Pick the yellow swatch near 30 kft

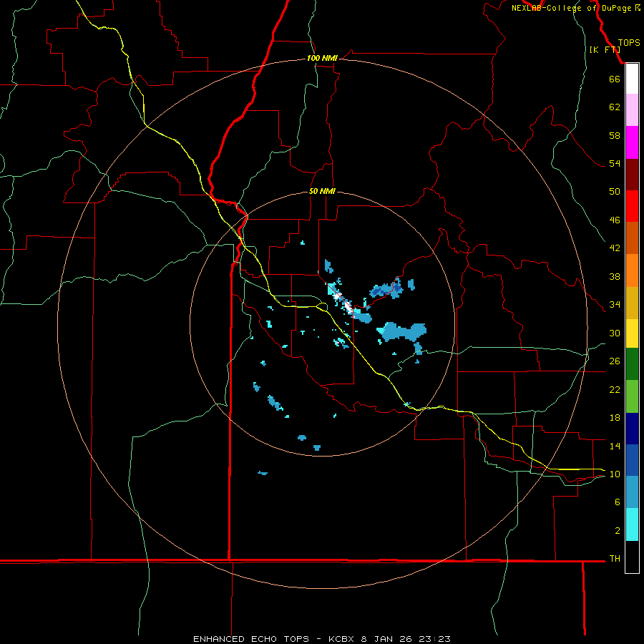click(x=632, y=333)
